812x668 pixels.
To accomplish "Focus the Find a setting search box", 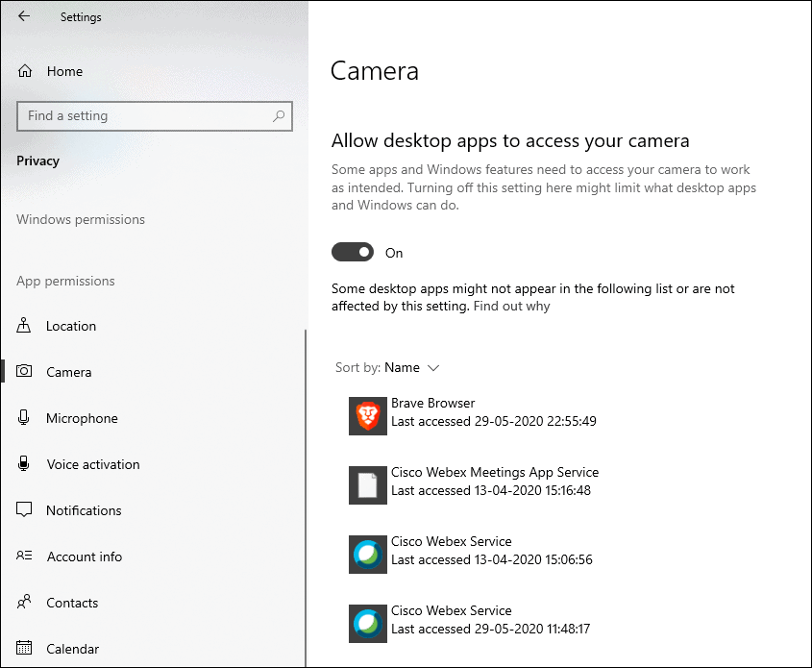I will point(155,116).
